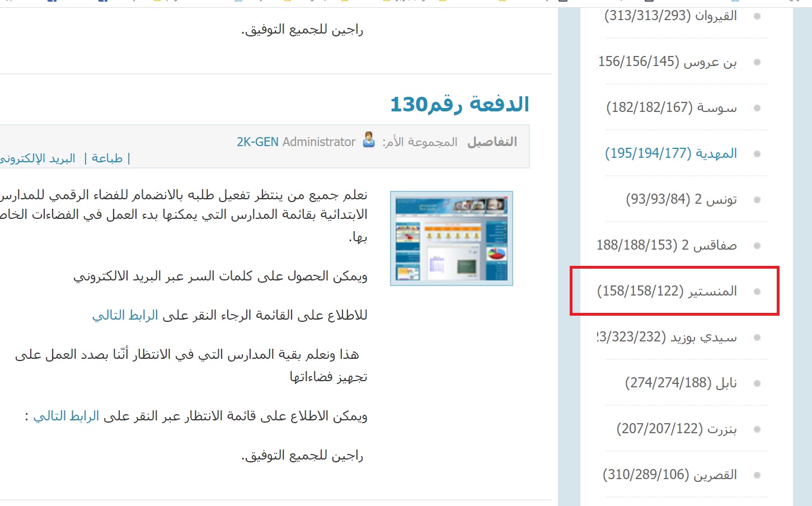Open the بنزرت (207/207/122) link
The height and width of the screenshot is (506, 812).
(x=677, y=429)
